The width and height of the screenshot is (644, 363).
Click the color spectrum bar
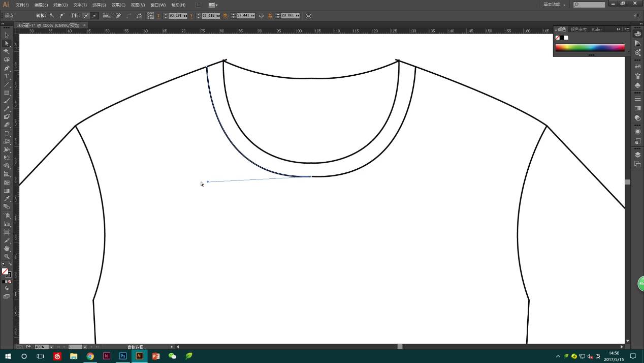coord(590,47)
